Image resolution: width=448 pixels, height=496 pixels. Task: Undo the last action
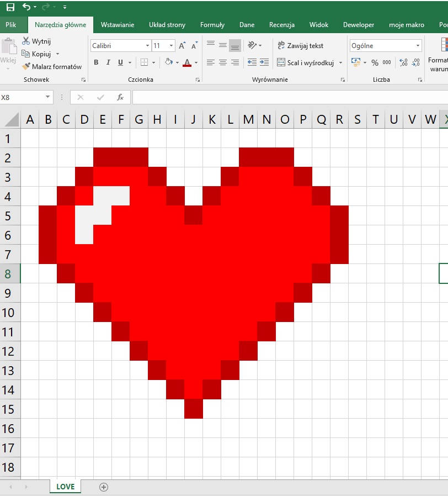pos(26,7)
